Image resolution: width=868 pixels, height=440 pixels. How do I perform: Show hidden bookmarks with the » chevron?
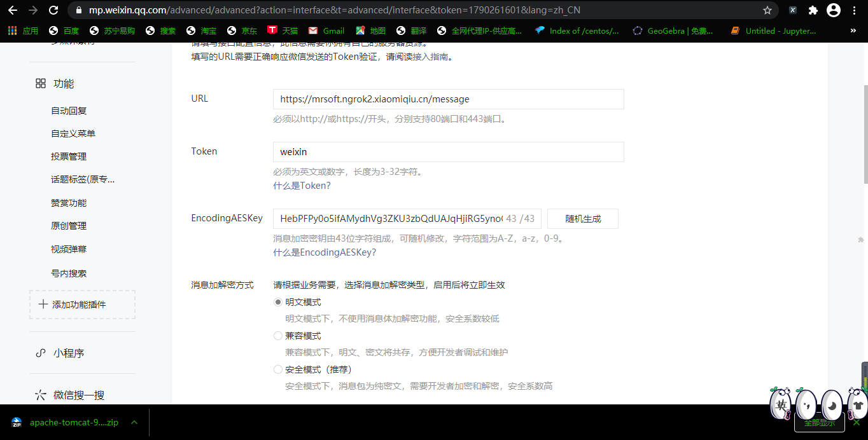[x=853, y=31]
